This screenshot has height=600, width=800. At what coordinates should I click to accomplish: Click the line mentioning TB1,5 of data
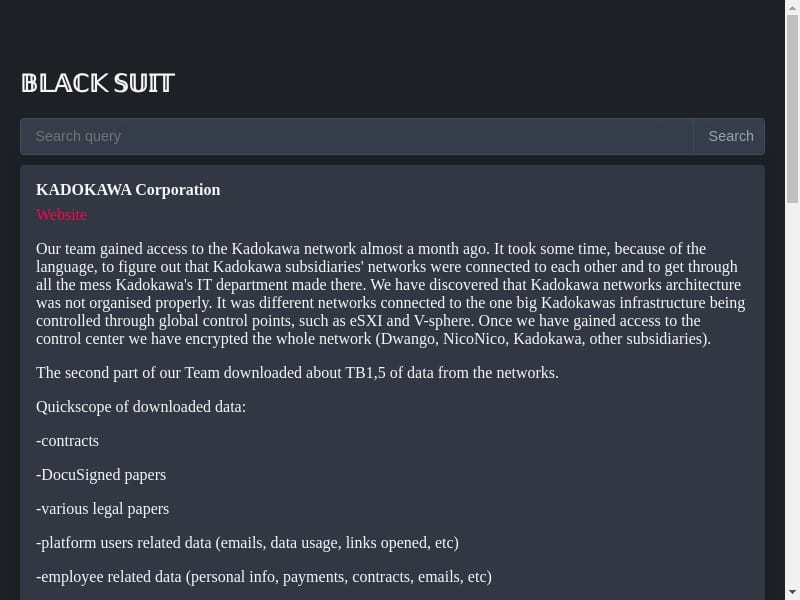pos(297,373)
